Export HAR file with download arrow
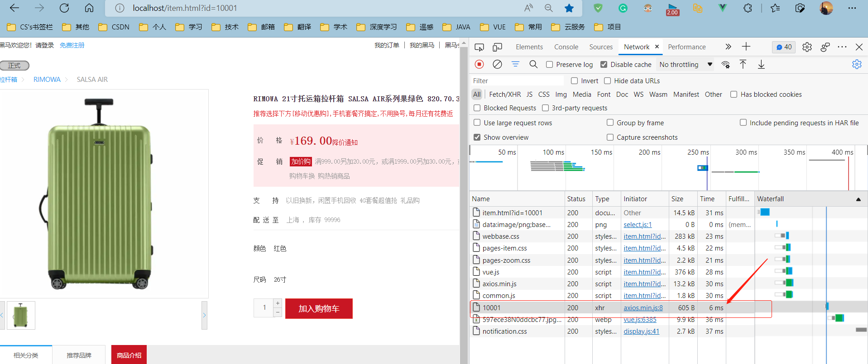Viewport: 868px width, 364px height. click(761, 64)
